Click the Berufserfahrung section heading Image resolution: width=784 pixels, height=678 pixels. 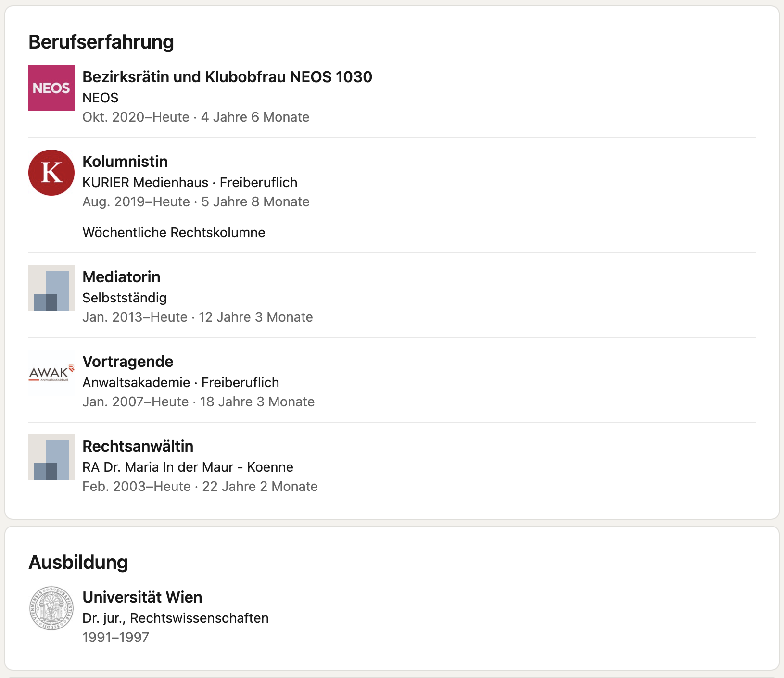(101, 42)
